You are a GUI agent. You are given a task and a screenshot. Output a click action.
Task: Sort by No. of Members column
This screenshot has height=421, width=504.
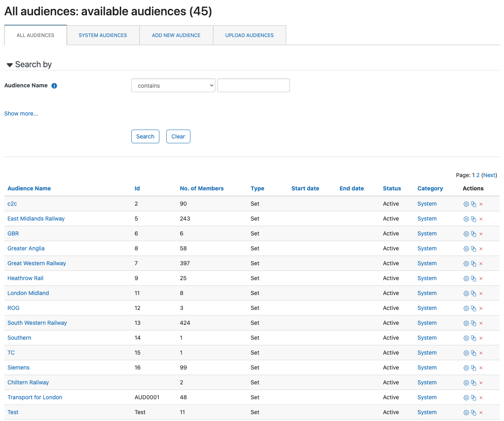202,188
